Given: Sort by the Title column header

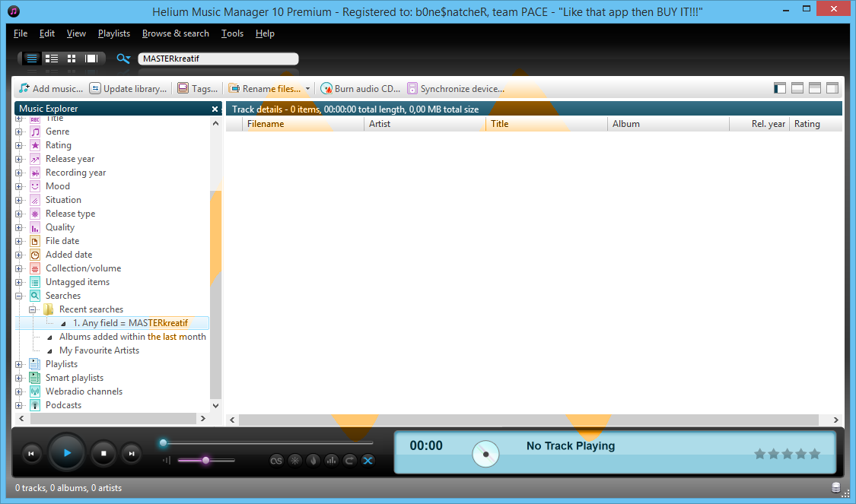Looking at the screenshot, I should pos(546,124).
